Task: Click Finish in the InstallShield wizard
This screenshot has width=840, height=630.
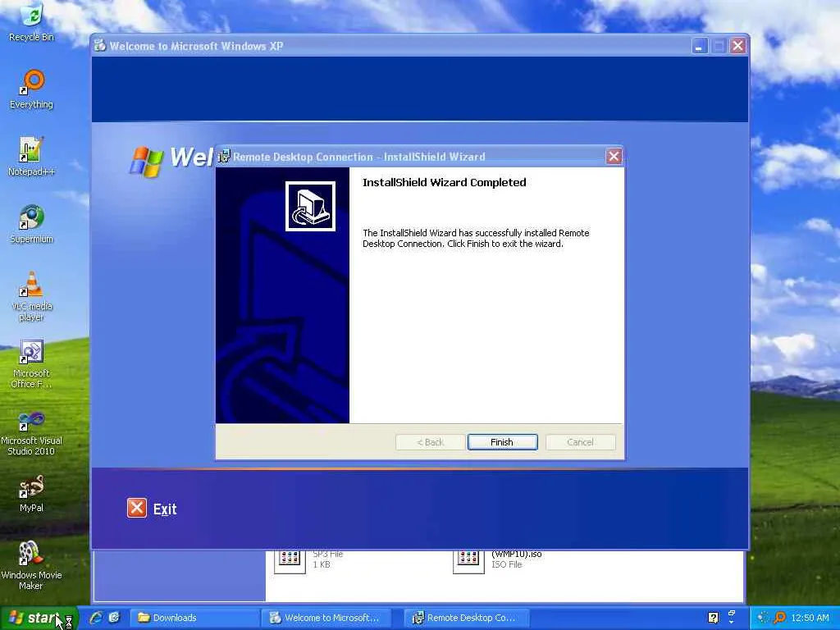Action: click(x=502, y=442)
